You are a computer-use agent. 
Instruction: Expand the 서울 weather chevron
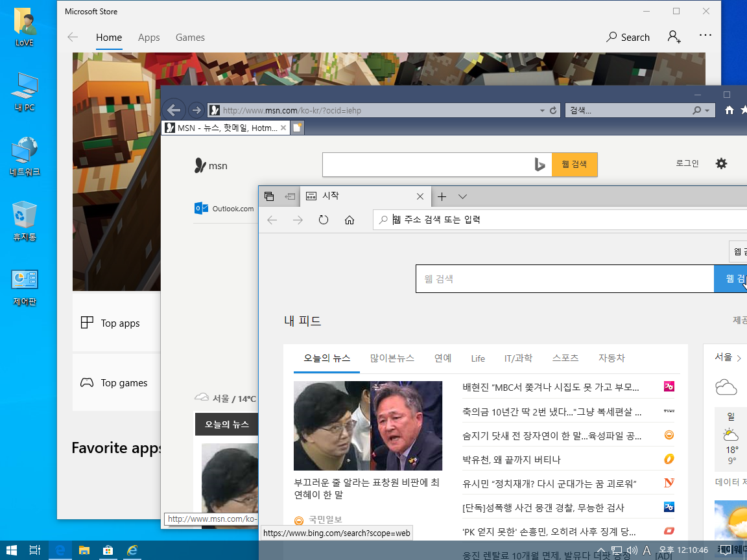(739, 358)
